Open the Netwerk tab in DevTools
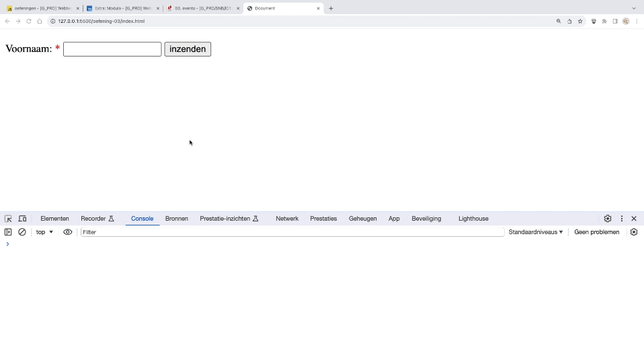The image size is (644, 362). tap(287, 219)
